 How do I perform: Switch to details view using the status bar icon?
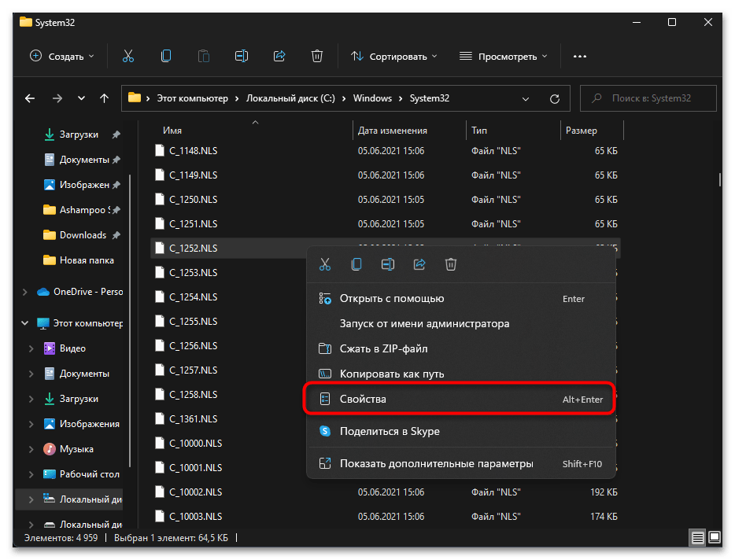pos(697,538)
